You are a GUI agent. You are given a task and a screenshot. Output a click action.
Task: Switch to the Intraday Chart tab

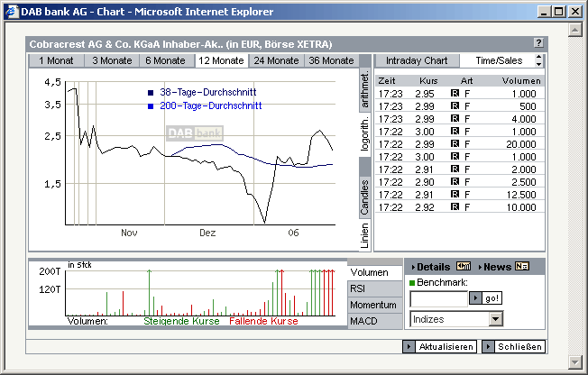417,60
